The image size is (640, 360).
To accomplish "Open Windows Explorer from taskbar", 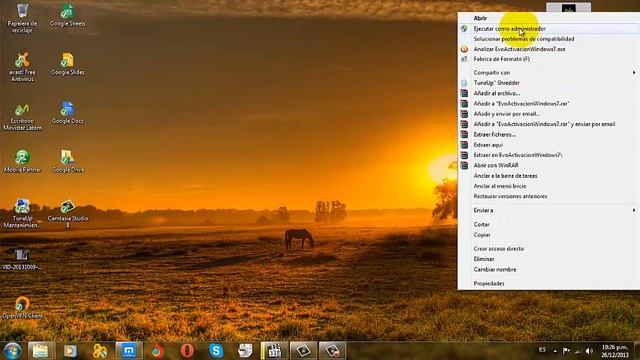I will pyautogui.click(x=41, y=351).
